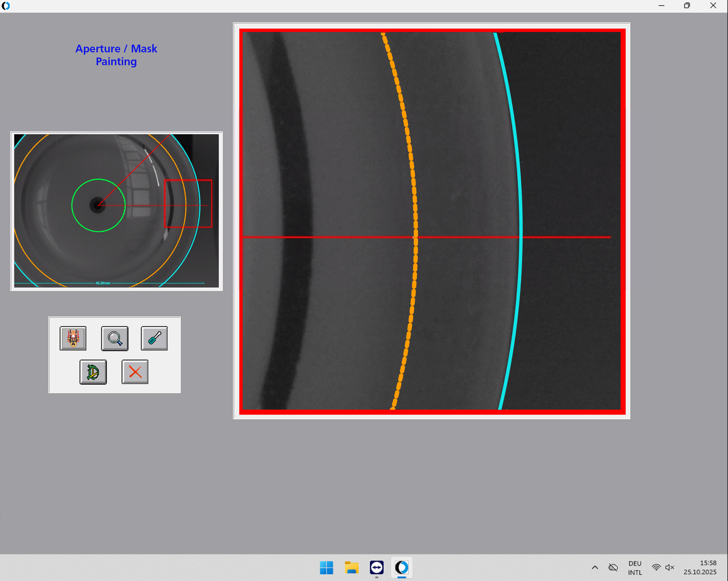Click the green protractor diameter button
This screenshot has height=581, width=728.
pyautogui.click(x=93, y=372)
